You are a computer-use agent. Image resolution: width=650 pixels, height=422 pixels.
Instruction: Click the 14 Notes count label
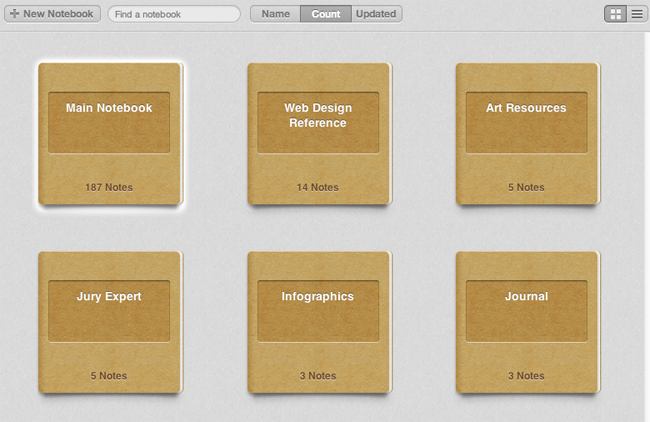[x=318, y=187]
